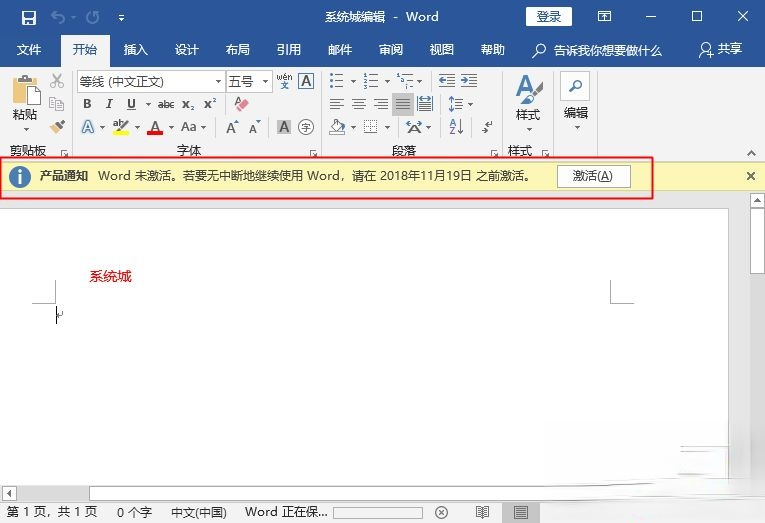Apply paragraph borders icon
765x523 pixels.
tap(371, 127)
